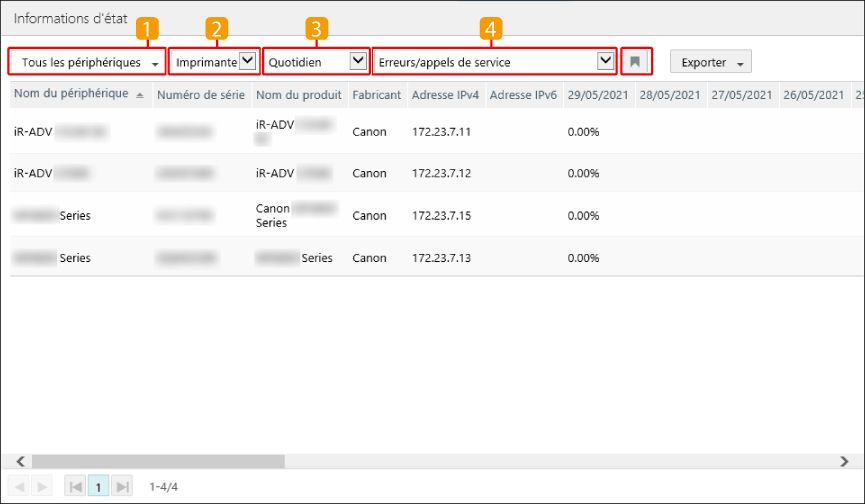The height and width of the screenshot is (504, 865).
Task: Go to the last page of results
Action: (122, 486)
